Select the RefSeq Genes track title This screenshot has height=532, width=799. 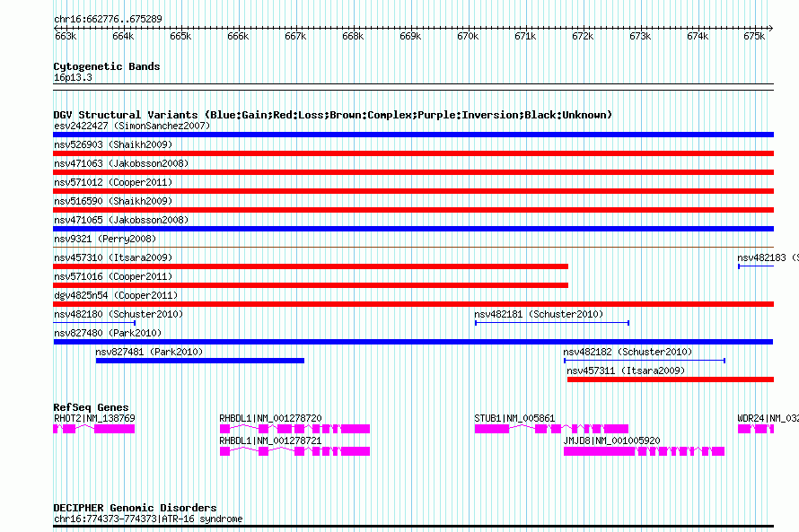point(91,407)
